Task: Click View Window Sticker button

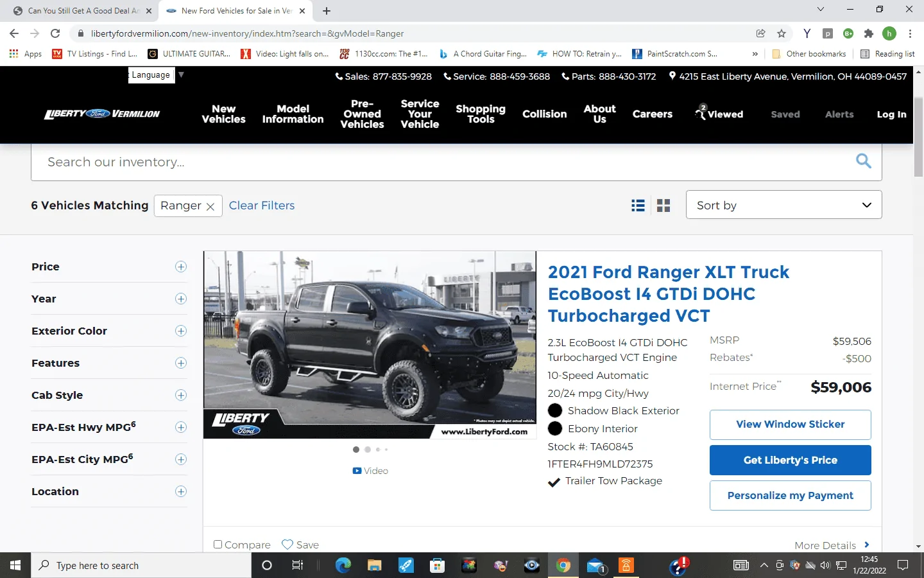Action: point(790,425)
